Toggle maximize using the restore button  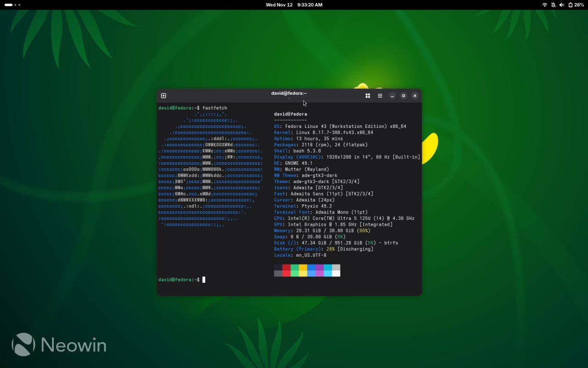(x=403, y=96)
